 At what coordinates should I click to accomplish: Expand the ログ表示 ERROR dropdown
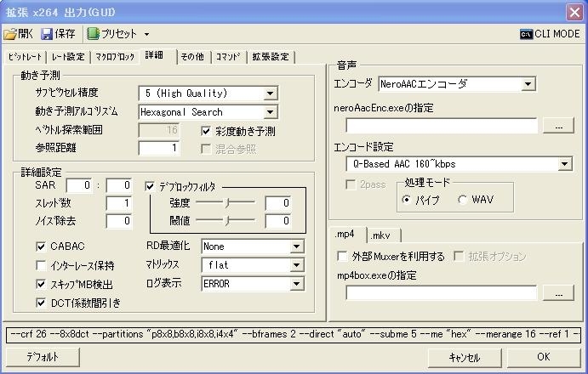[x=297, y=284]
